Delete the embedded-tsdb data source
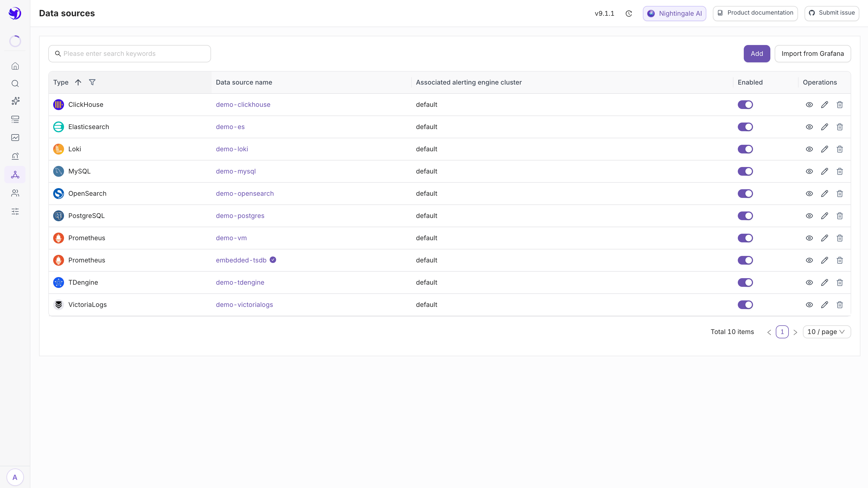 coord(840,260)
